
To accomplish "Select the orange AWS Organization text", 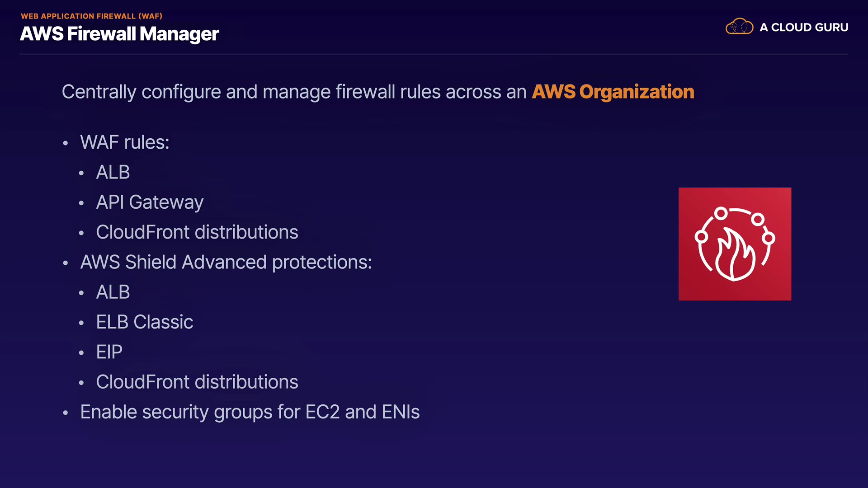I will coord(613,92).
